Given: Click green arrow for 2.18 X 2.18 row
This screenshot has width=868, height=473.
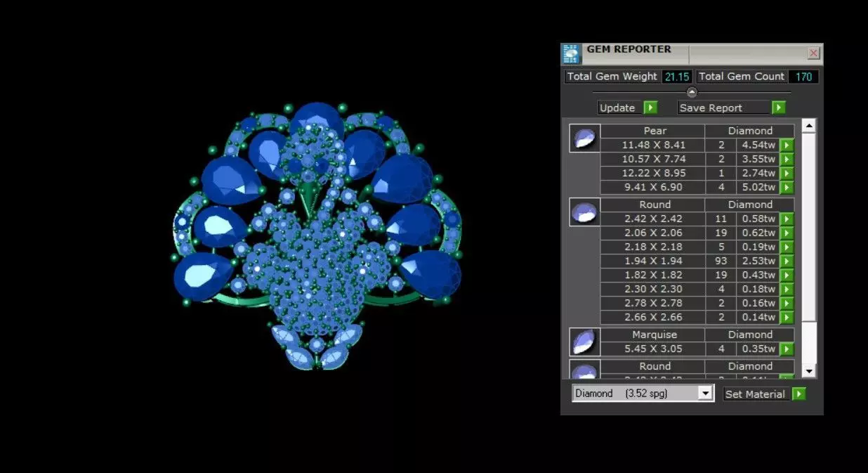Looking at the screenshot, I should [x=787, y=247].
